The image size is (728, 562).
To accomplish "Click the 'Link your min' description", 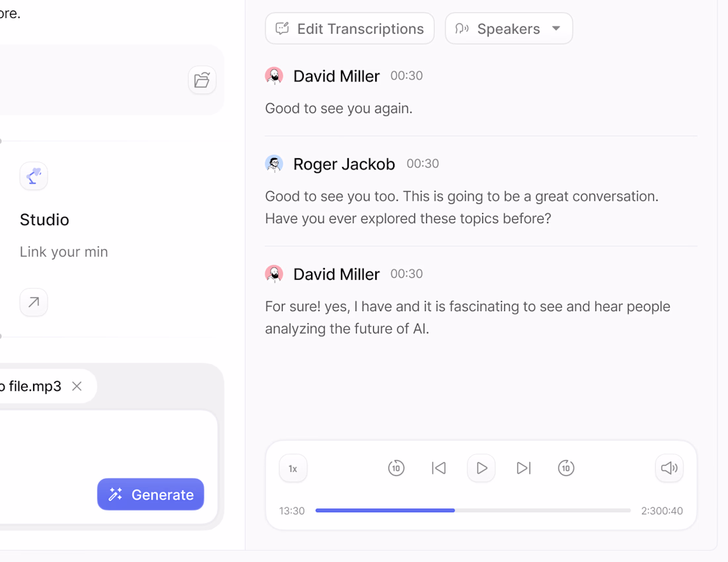I will tap(64, 252).
